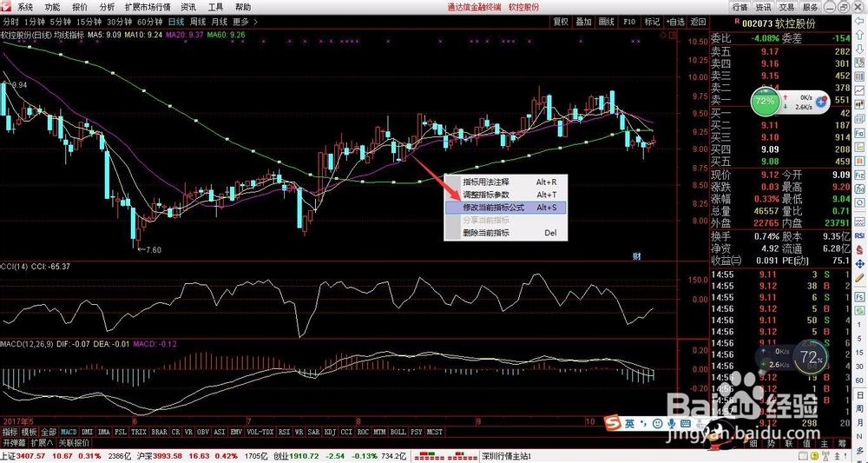Click the 画线 button

(x=606, y=23)
